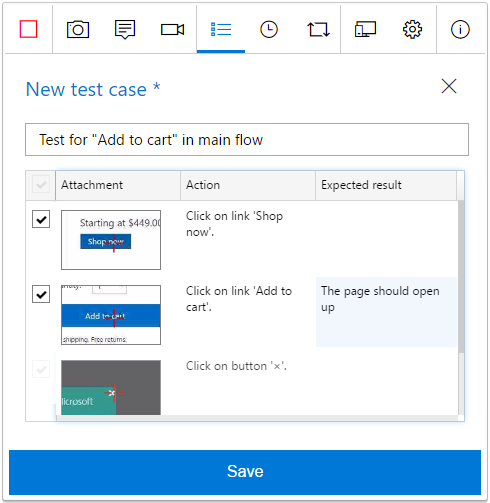490x503 pixels.
Task: Click the Attachment column header
Action: (118, 185)
